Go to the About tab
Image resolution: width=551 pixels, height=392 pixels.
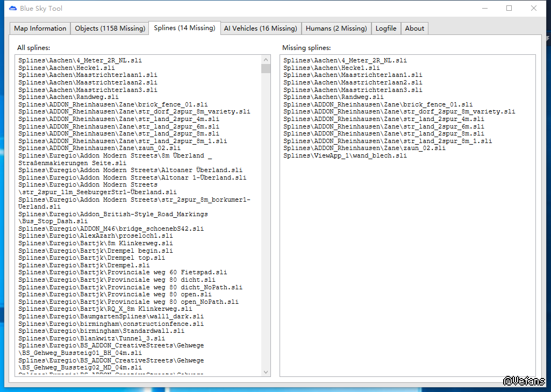[x=414, y=28]
